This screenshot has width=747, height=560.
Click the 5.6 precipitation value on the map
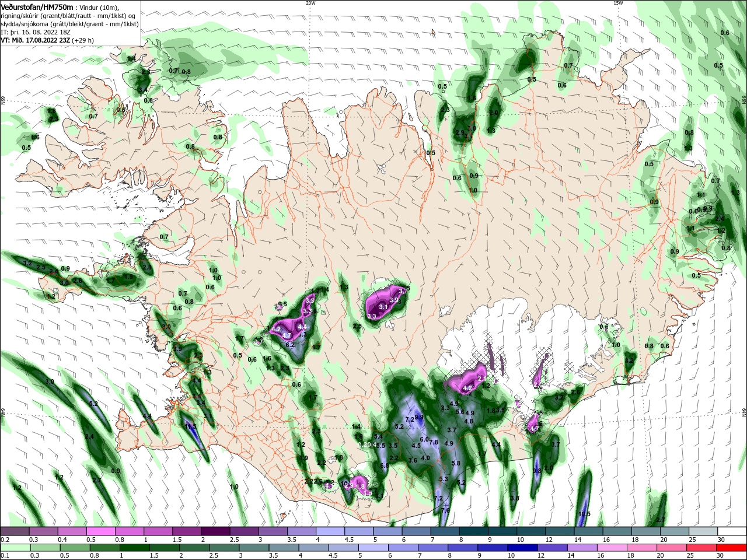pyautogui.click(x=460, y=412)
